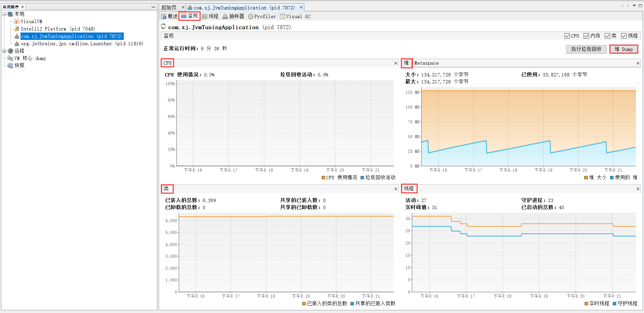Maximize the editor window area

point(640,6)
